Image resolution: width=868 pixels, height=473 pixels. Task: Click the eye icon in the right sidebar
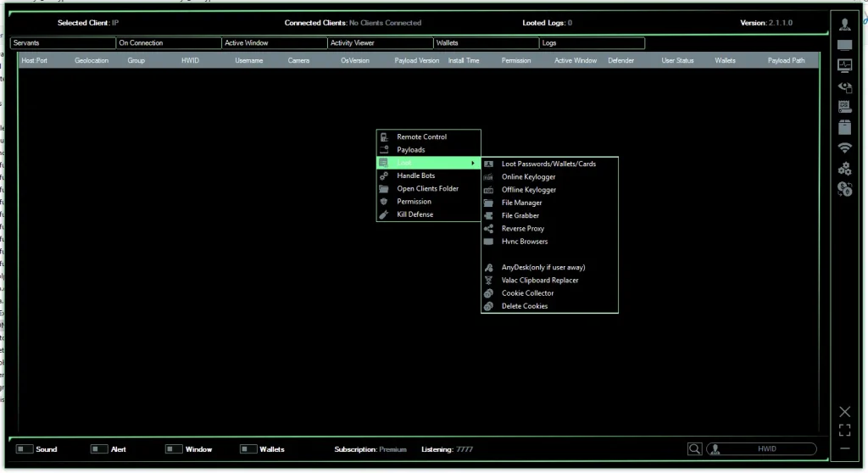pos(844,86)
